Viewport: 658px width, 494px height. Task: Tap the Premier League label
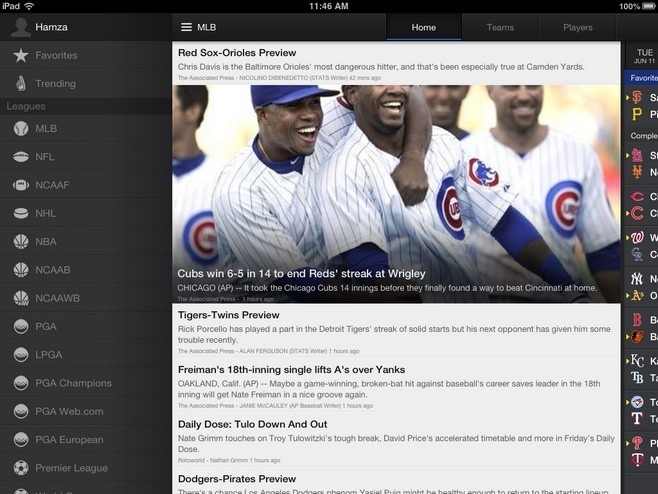point(71,468)
